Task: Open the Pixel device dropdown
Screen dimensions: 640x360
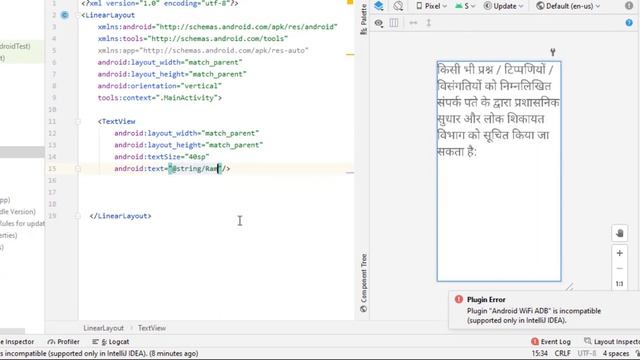Action: [431, 6]
